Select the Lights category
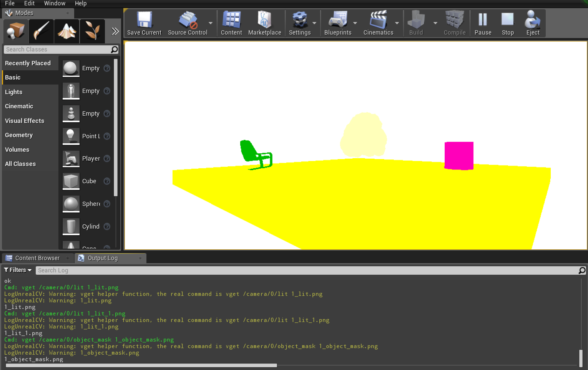Image resolution: width=588 pixels, height=370 pixels. pos(13,92)
